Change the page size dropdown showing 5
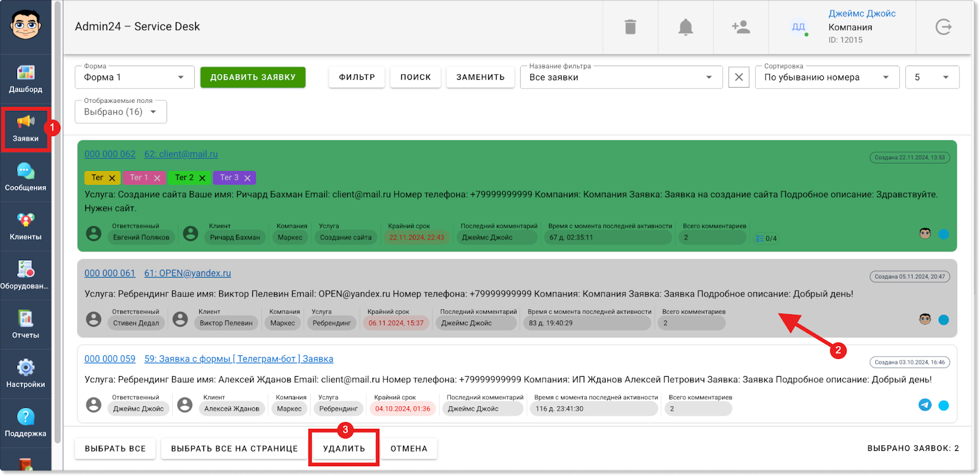Image resolution: width=980 pixels, height=476 pixels. click(x=932, y=77)
